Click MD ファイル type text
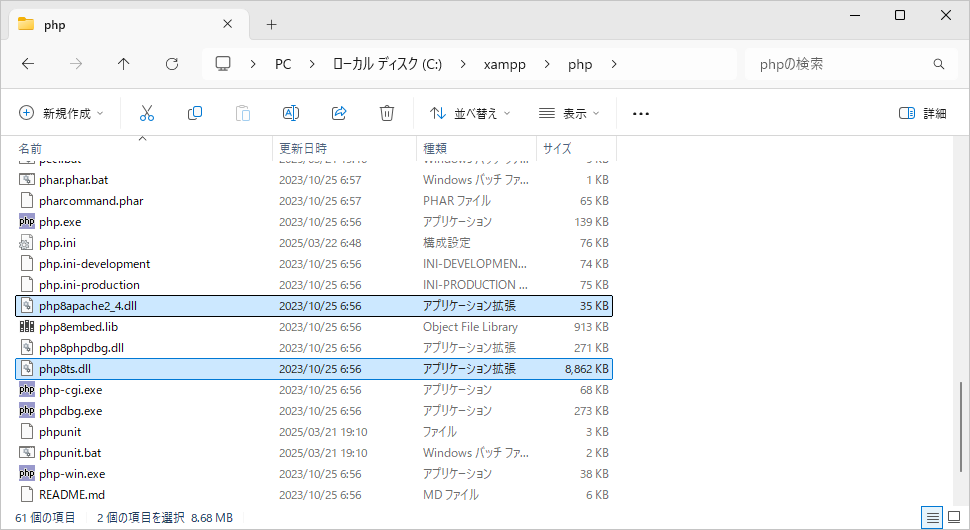Viewport: 970px width, 530px height. click(451, 495)
